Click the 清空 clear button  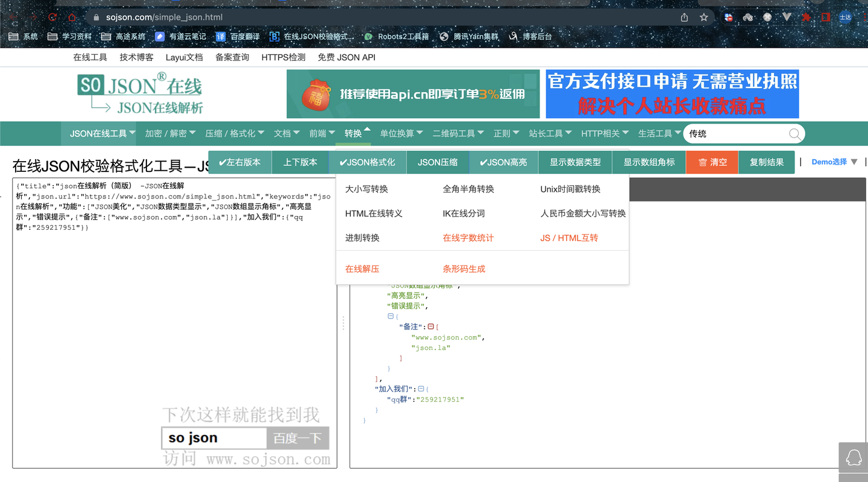point(712,162)
